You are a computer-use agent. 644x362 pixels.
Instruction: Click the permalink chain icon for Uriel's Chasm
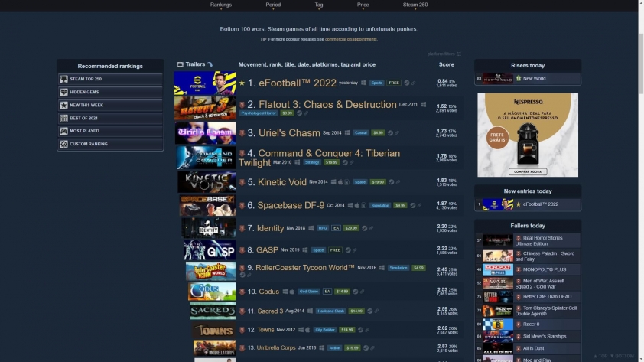397,133
